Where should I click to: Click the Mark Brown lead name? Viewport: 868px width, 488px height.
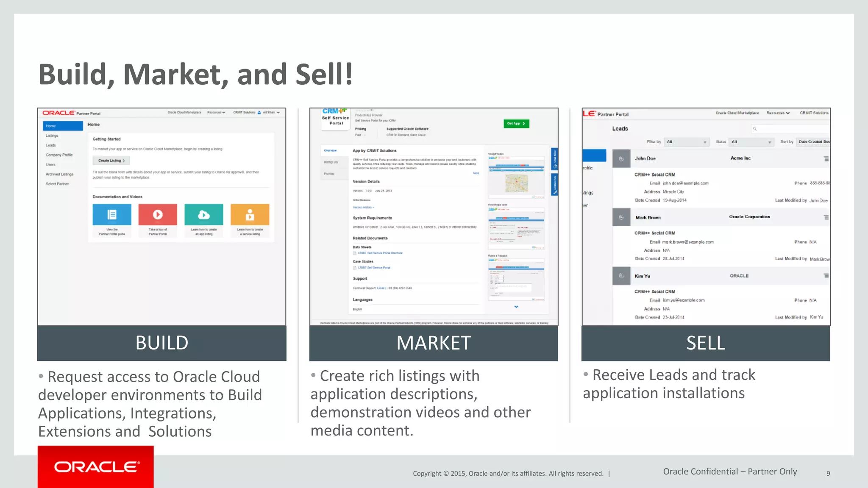click(648, 218)
